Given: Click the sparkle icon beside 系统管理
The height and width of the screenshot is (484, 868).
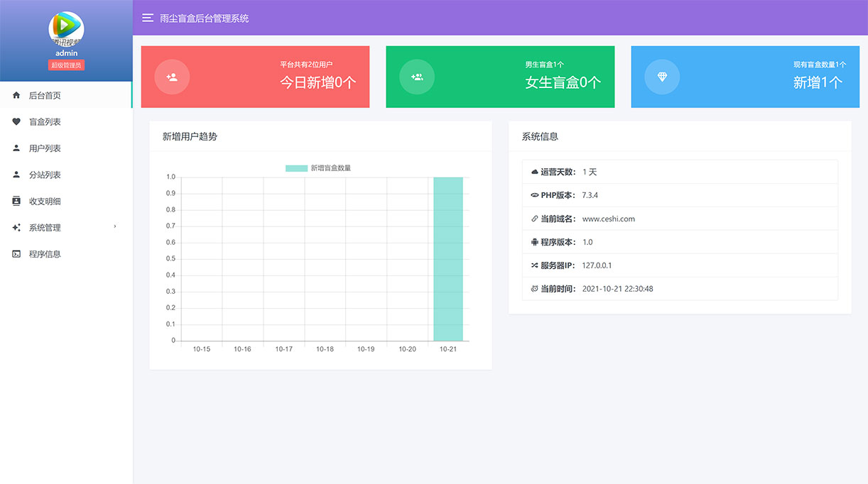Looking at the screenshot, I should [16, 227].
